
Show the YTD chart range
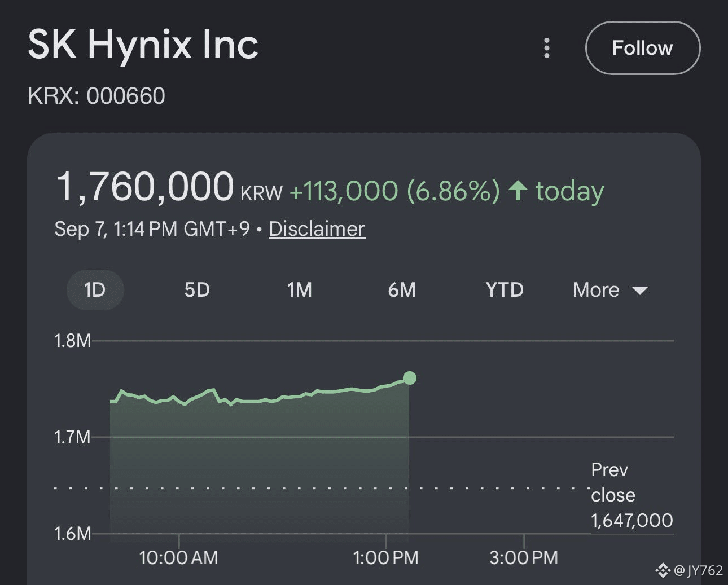pyautogui.click(x=505, y=290)
